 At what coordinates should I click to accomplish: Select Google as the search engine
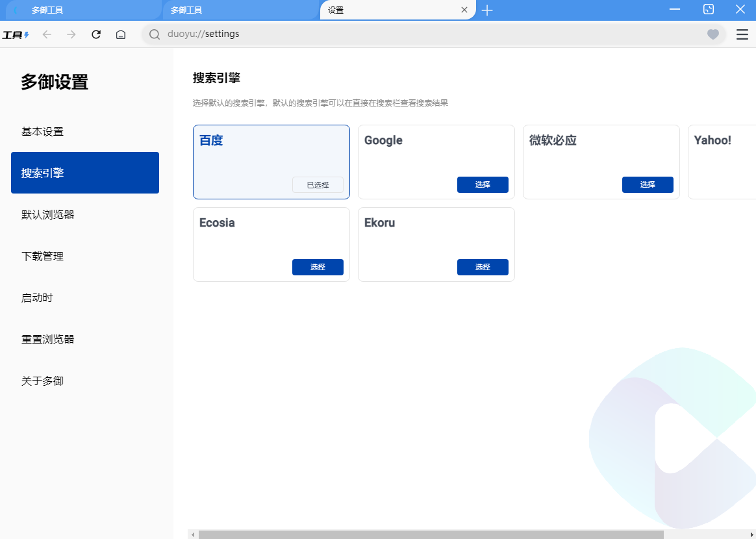(x=483, y=184)
